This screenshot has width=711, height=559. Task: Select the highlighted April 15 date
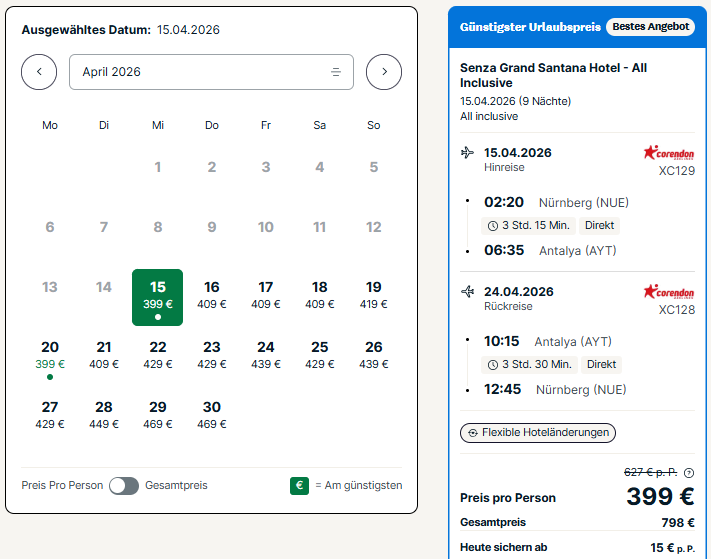point(157,297)
